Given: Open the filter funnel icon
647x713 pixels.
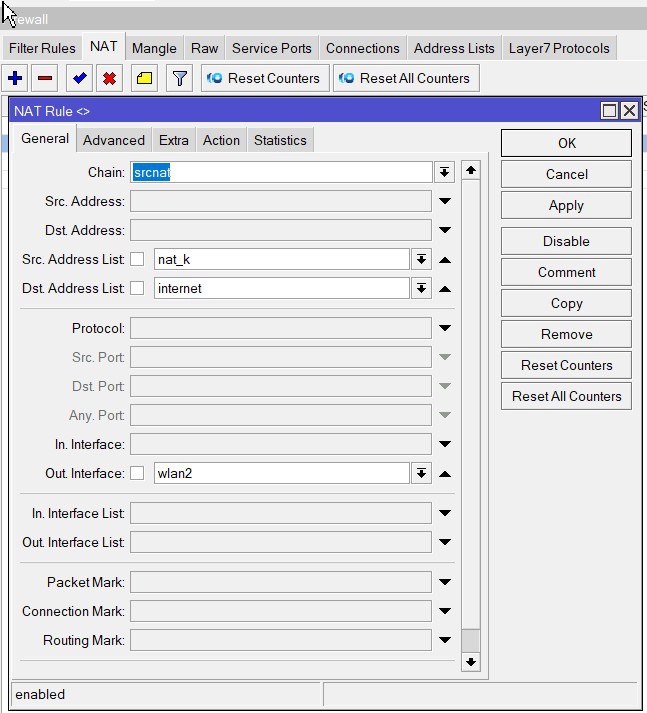Looking at the screenshot, I should (180, 78).
